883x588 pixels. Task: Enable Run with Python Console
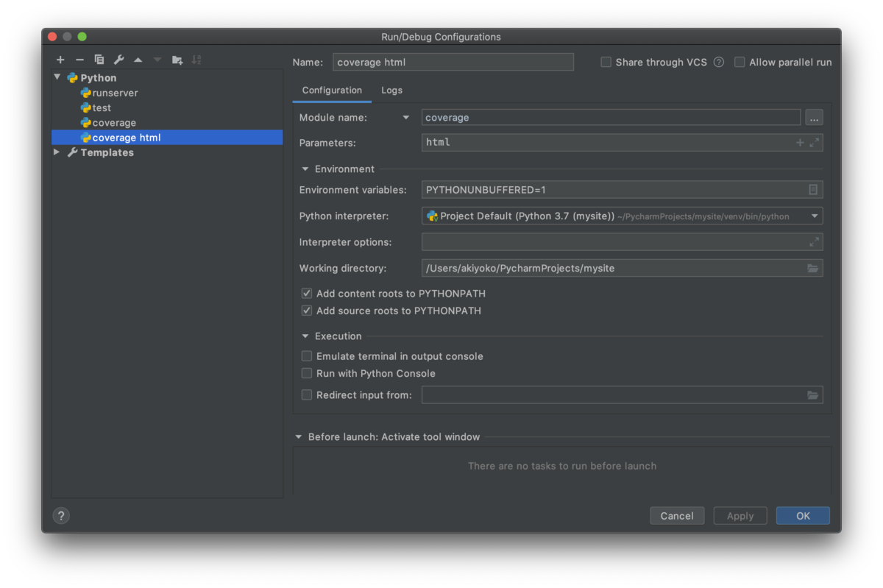(307, 373)
